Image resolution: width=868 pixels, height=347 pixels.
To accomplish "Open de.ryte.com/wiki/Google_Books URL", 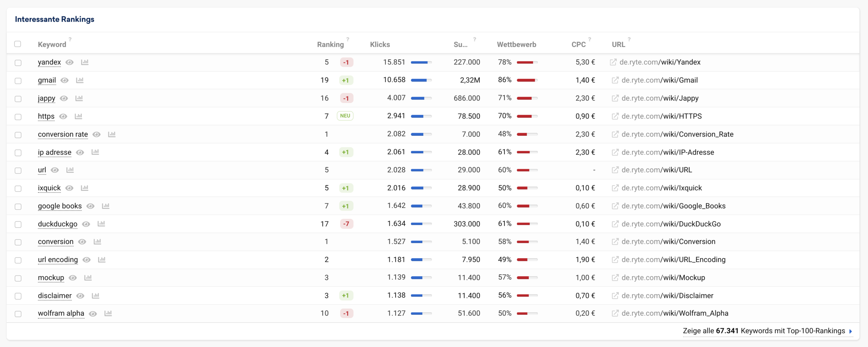I will coord(673,206).
